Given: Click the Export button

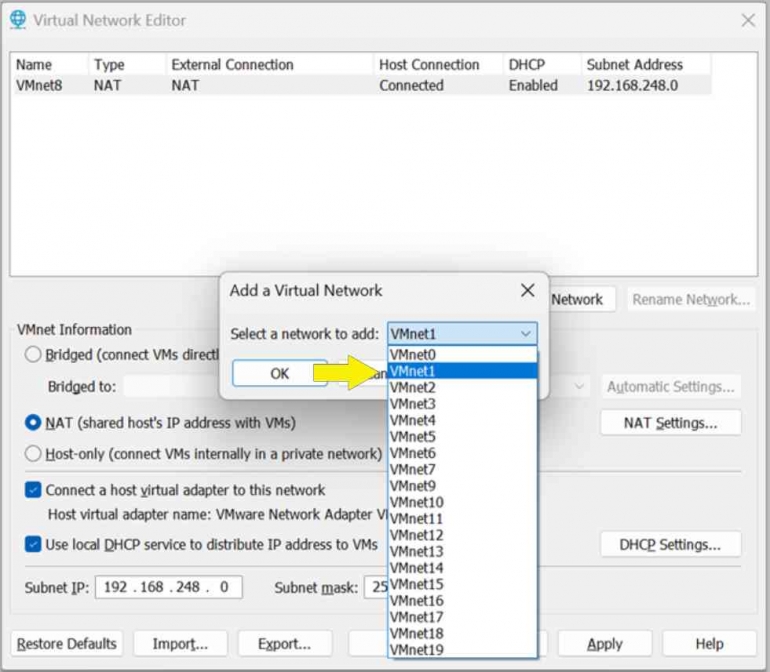Looking at the screenshot, I should (283, 644).
